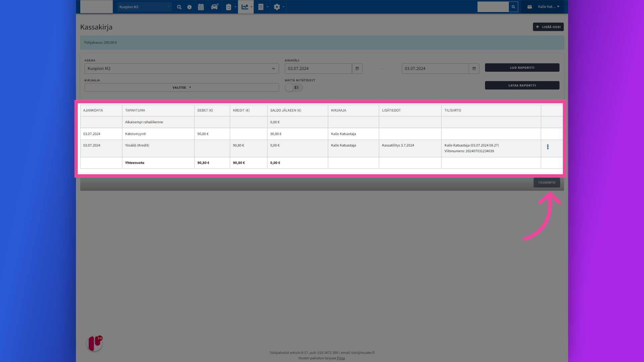Click the car inspection icon
Image resolution: width=644 pixels, height=362 pixels.
tap(215, 7)
